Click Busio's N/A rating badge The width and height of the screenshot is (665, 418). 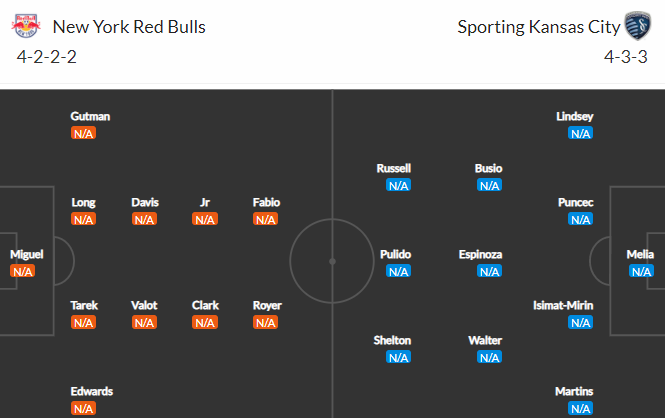(x=489, y=185)
